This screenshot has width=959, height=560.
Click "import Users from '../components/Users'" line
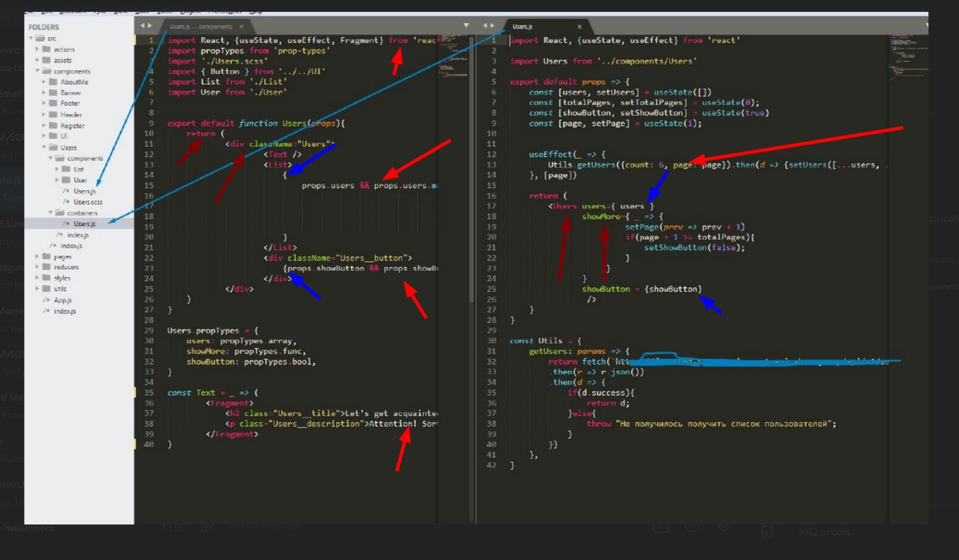pyautogui.click(x=603, y=61)
